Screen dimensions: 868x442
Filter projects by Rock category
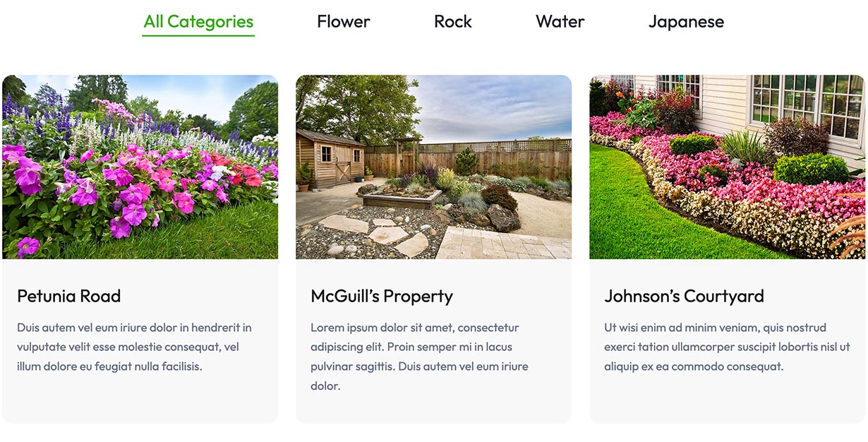click(x=453, y=22)
